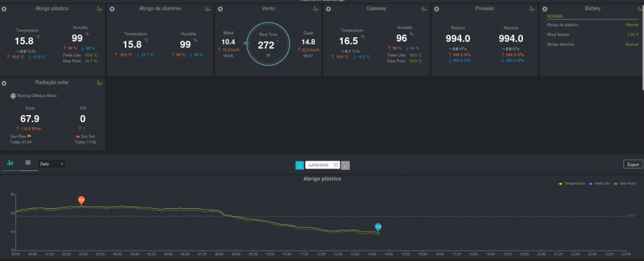Image resolution: width=644 pixels, height=261 pixels.
Task: Open settings gear on Abrigo plástico card
Action: click(4, 8)
